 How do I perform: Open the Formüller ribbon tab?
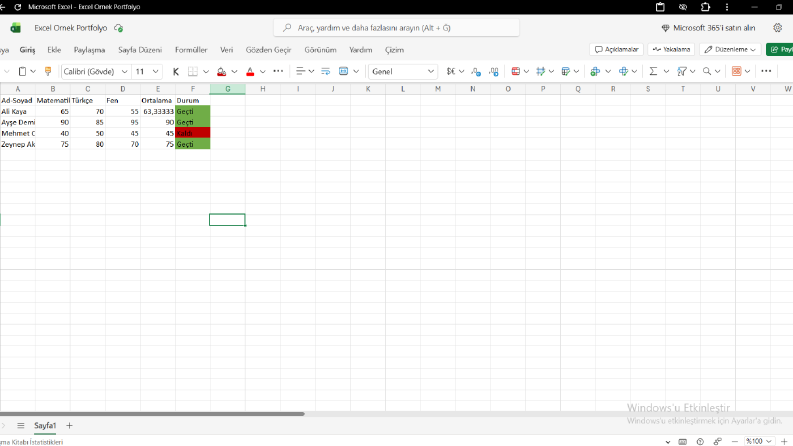pyautogui.click(x=191, y=50)
